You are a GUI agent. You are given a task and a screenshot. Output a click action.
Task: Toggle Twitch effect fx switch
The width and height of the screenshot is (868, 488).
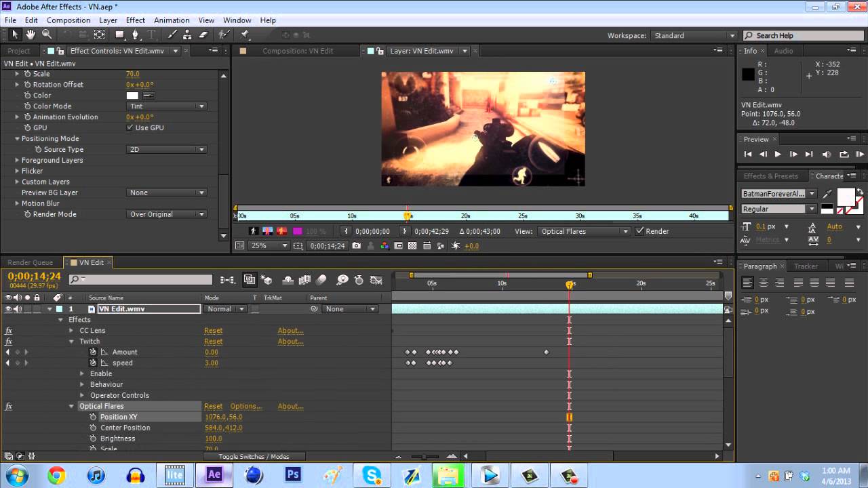coord(9,342)
